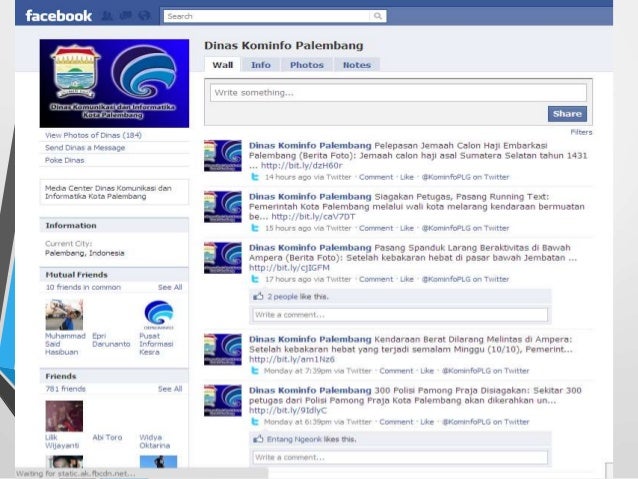638x479 pixels.
Task: Click comment box under Pasang Spanduk post
Action: pos(400,315)
